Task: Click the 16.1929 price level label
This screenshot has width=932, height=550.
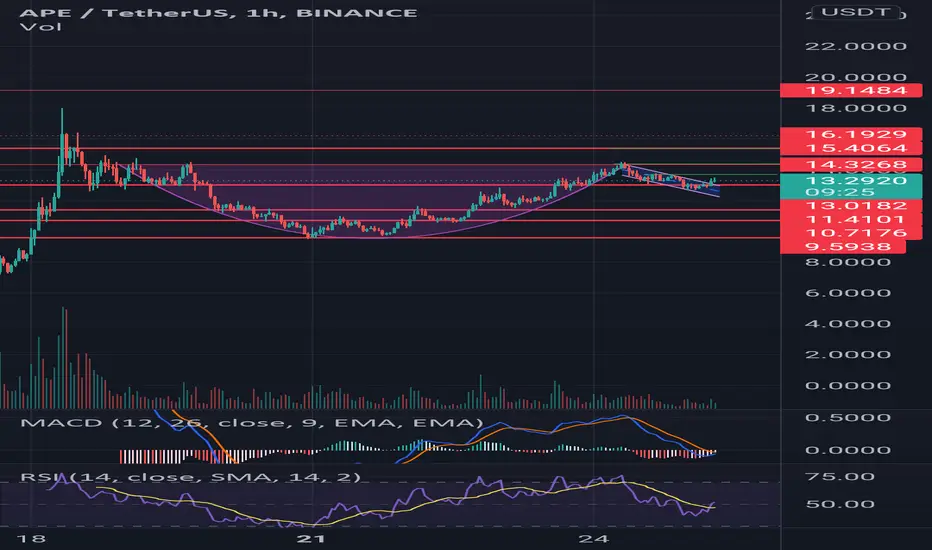Action: 851,134
